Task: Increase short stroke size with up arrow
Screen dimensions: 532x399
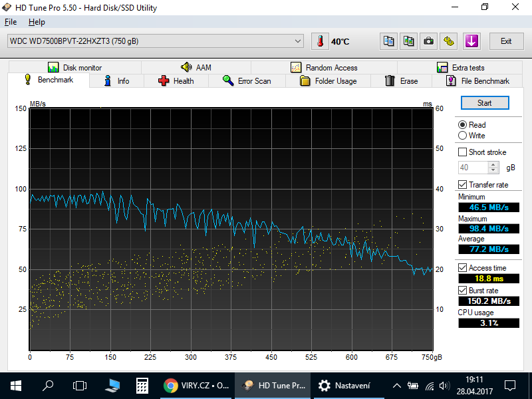Action: tap(493, 164)
